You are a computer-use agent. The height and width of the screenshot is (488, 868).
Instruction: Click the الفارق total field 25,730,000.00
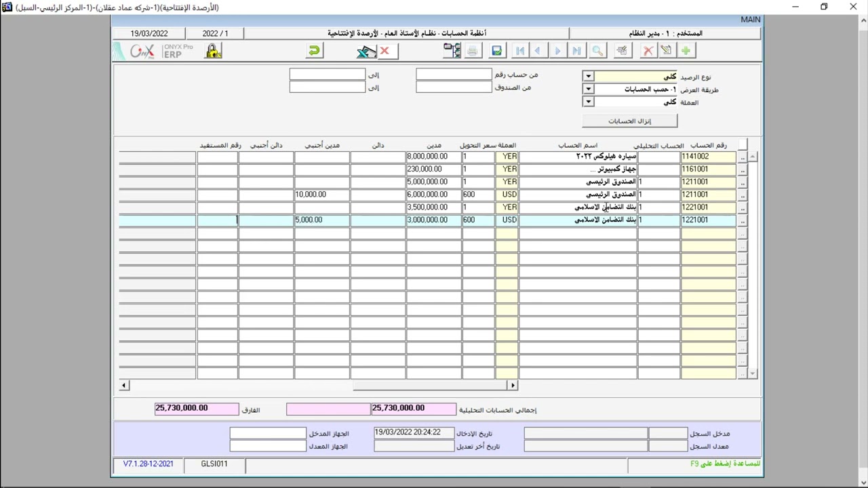(197, 409)
